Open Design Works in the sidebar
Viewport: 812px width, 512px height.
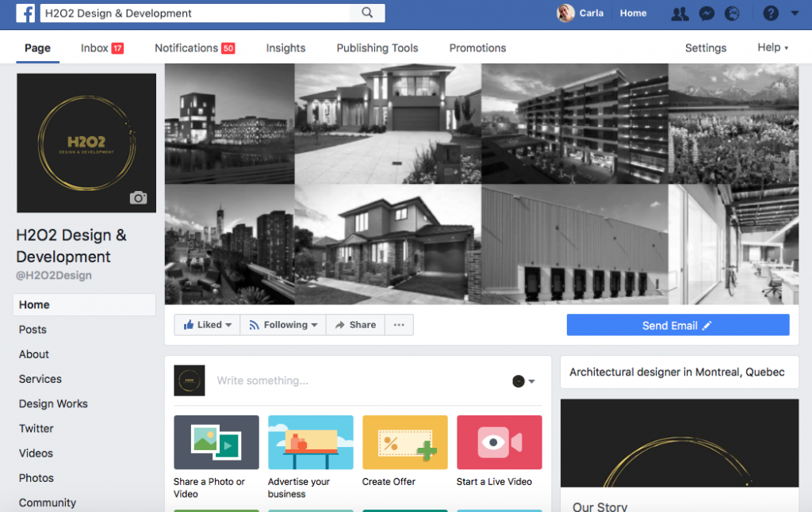(x=53, y=403)
